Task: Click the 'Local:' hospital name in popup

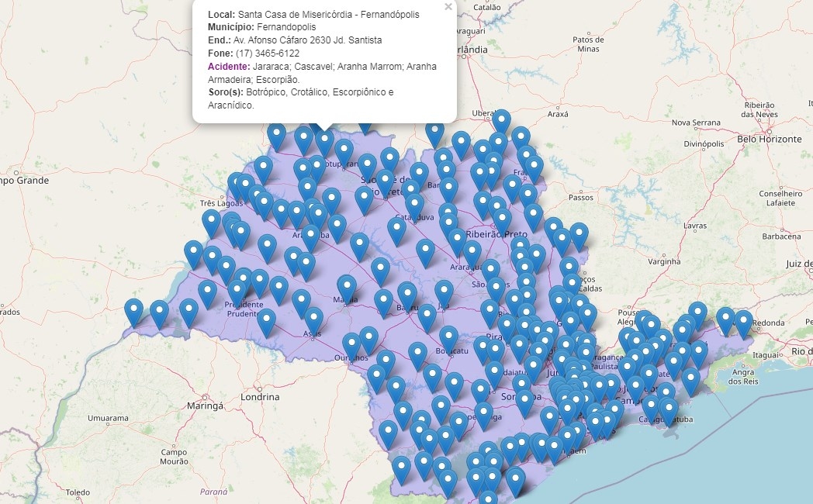Action: coord(329,15)
